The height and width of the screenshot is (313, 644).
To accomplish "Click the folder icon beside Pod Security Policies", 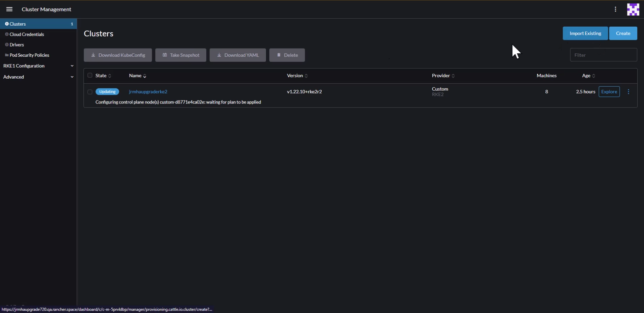I will pos(7,55).
